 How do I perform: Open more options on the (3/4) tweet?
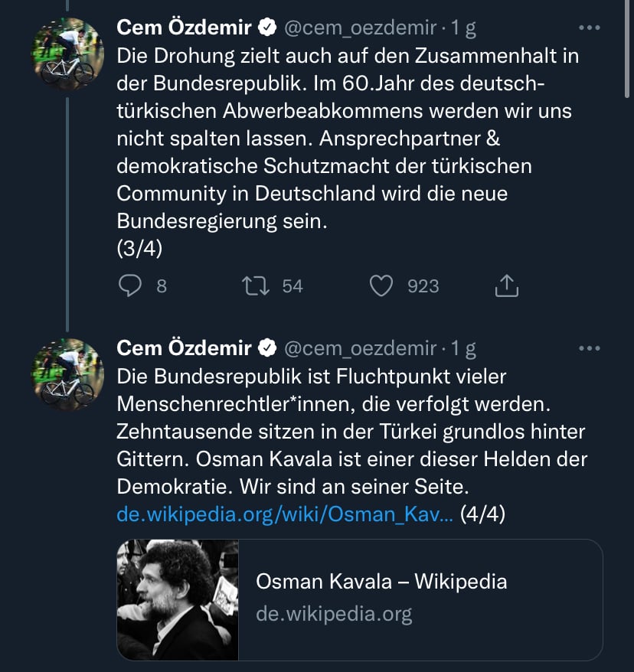click(590, 28)
